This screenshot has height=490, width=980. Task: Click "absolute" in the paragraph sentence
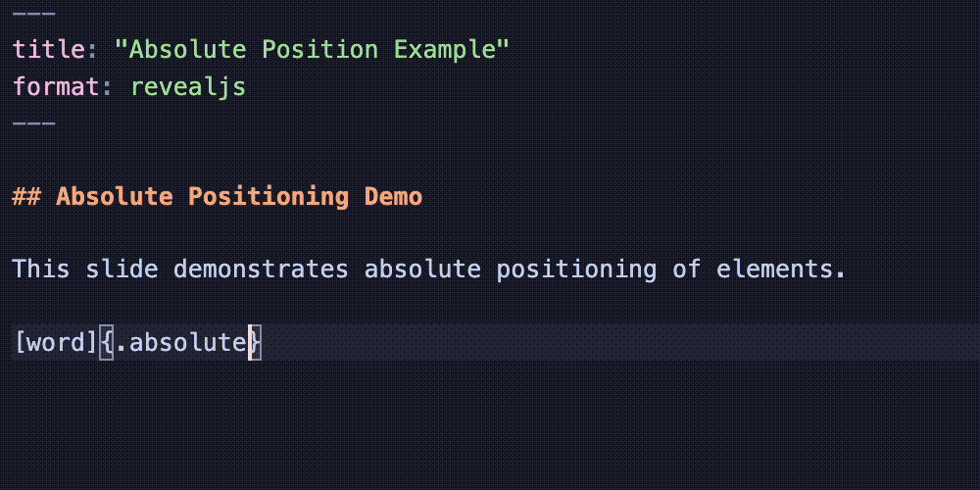422,269
